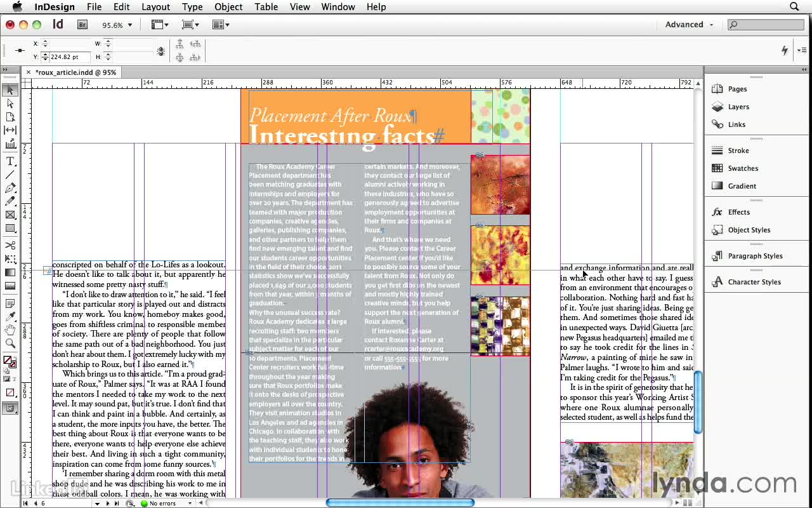Pick the Content Collector tool

(x=10, y=144)
